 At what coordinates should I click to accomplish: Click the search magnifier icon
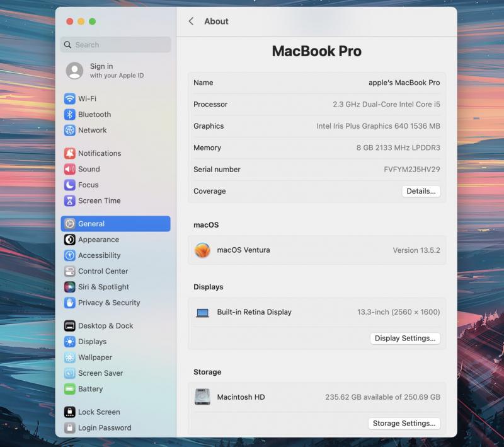click(x=67, y=45)
